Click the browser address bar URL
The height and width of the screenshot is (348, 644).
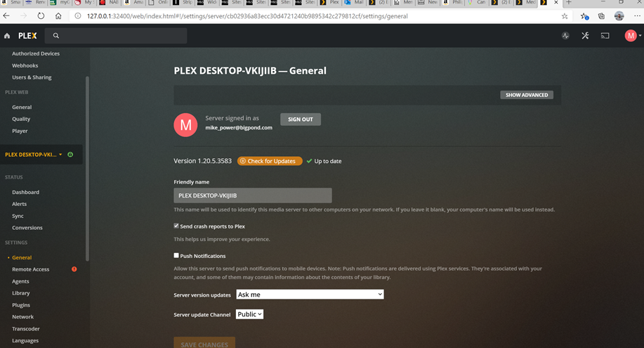(x=247, y=16)
